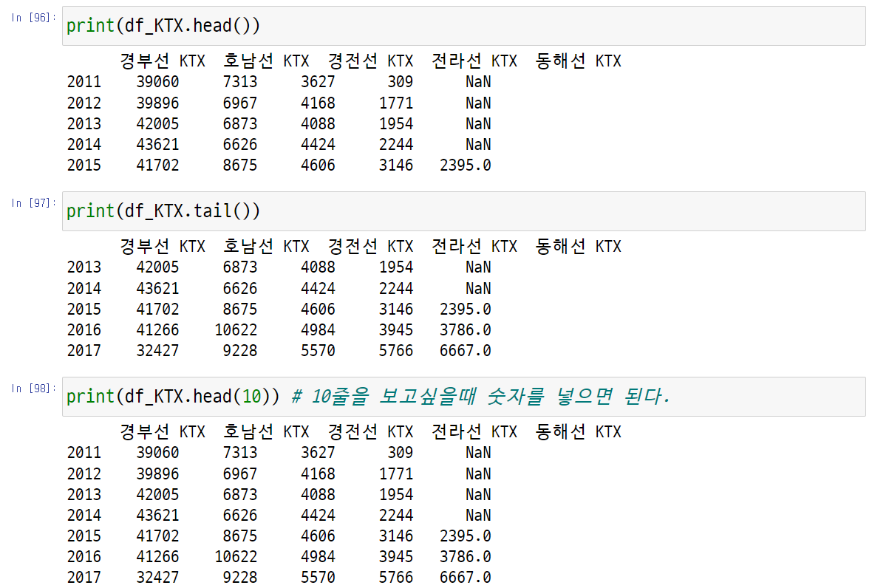Click year 2013 in In [97] tail output
This screenshot has width=872, height=588.
(84, 267)
